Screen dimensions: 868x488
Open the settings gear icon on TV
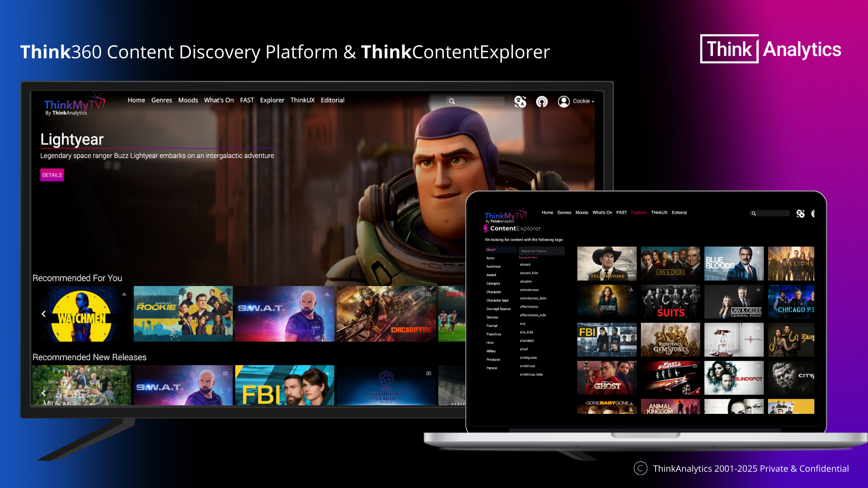(x=542, y=102)
